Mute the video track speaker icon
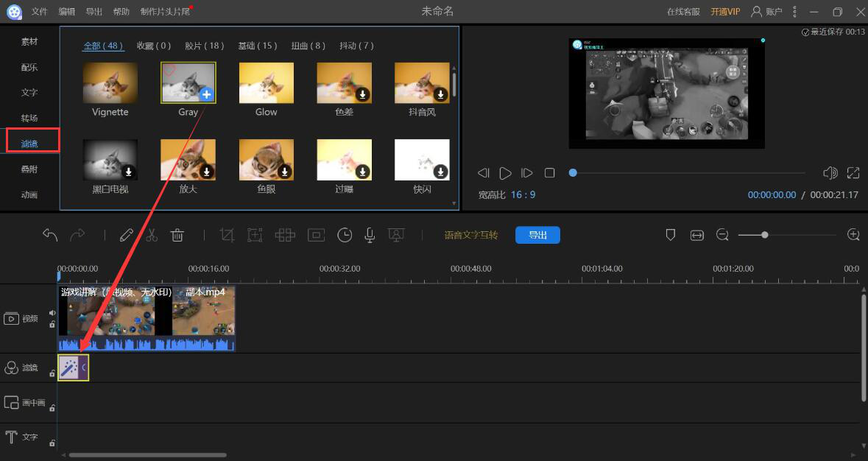The height and width of the screenshot is (461, 868). pyautogui.click(x=52, y=313)
